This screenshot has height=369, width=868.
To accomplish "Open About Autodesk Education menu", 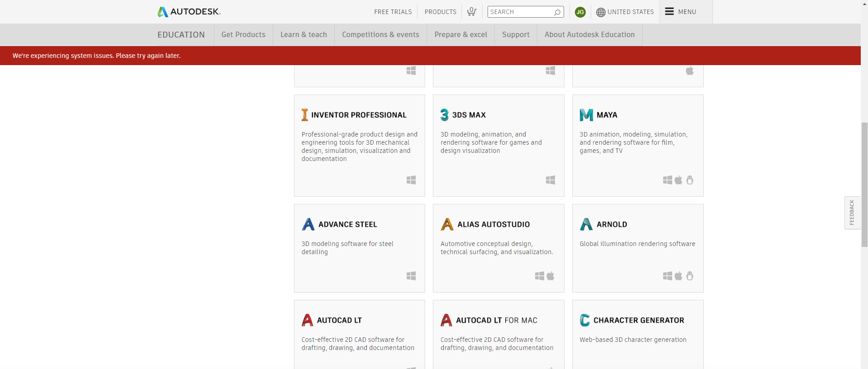I will tap(589, 35).
